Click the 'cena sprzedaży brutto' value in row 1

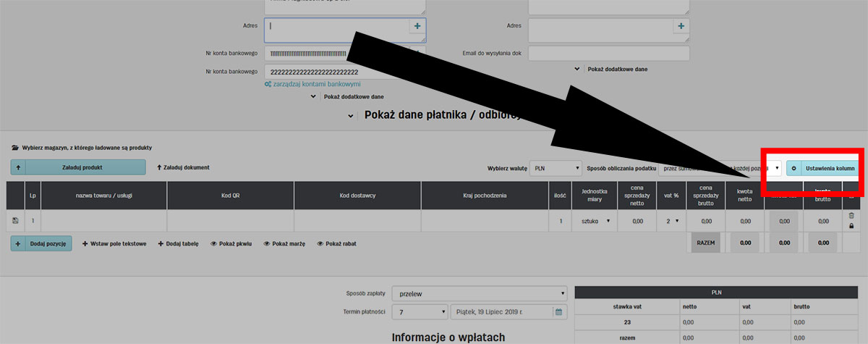(706, 221)
